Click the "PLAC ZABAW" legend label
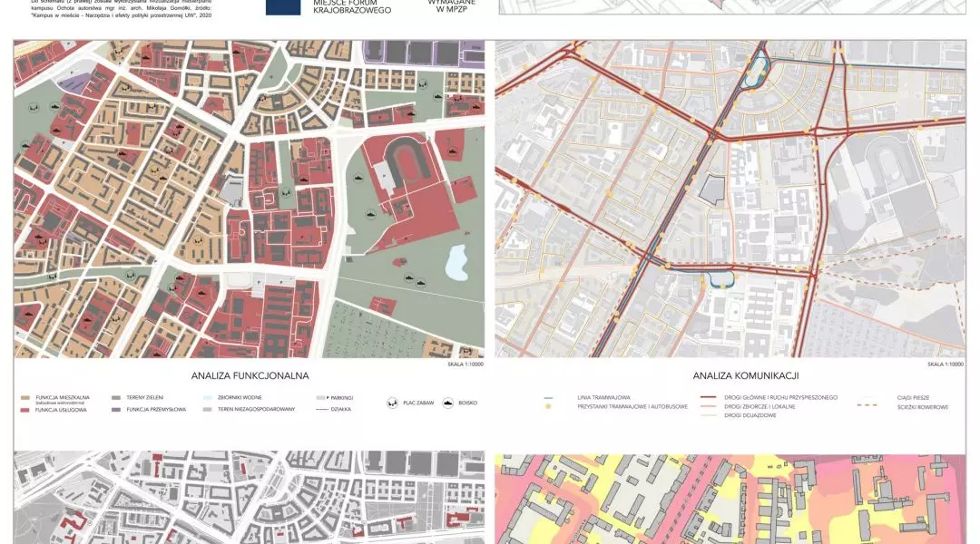This screenshot has width=980, height=544. click(418, 403)
